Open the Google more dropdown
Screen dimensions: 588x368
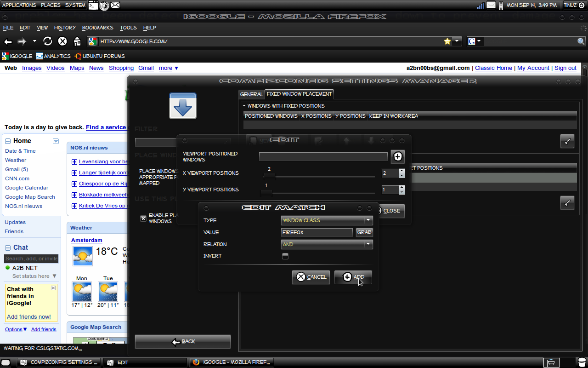click(169, 68)
